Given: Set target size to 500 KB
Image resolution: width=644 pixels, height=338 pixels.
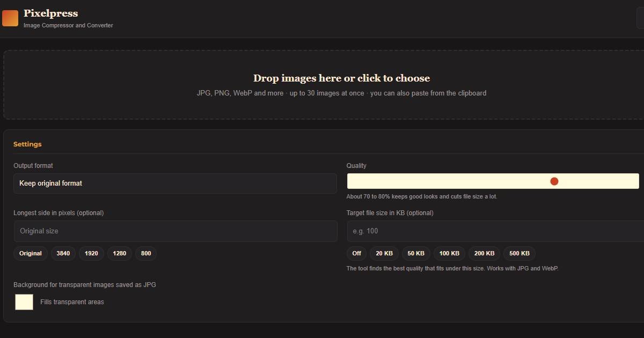Looking at the screenshot, I should point(519,254).
